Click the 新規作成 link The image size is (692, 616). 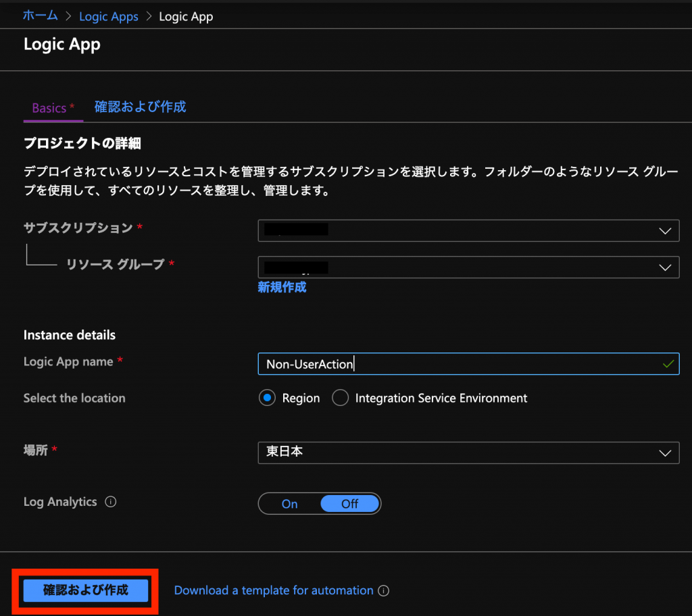[x=282, y=288]
